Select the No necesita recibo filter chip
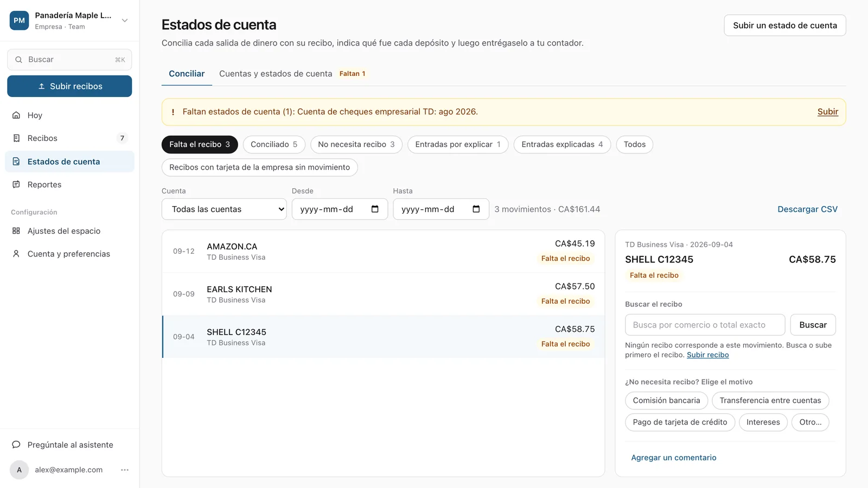Viewport: 868px width, 488px height. 356,144
